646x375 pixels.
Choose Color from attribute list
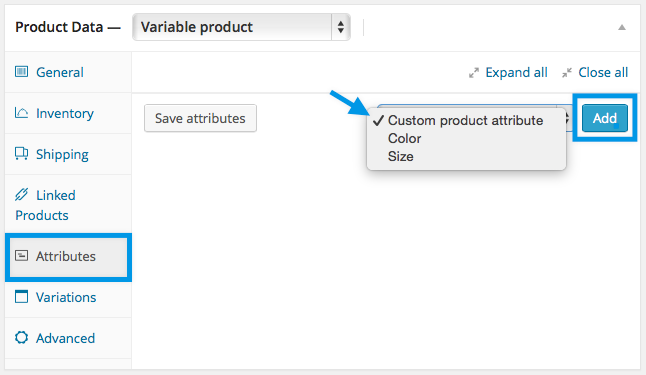click(x=466, y=138)
